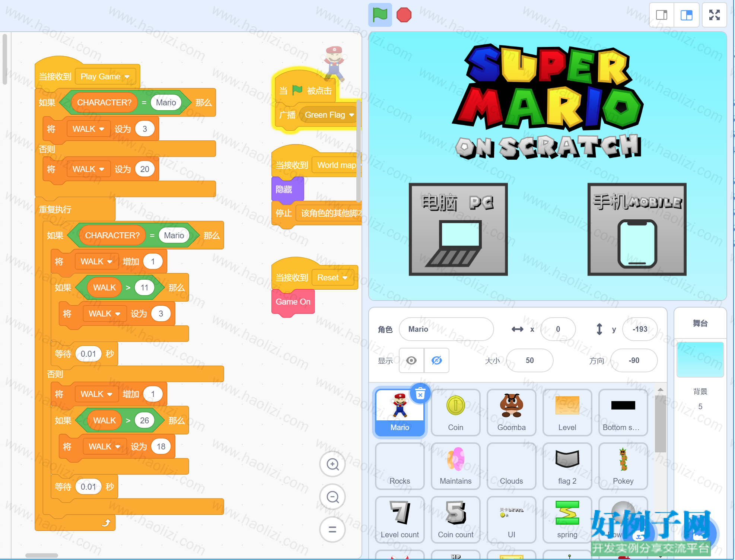735x560 pixels.
Task: Edit value 11 in WALK comparison
Action: (144, 287)
